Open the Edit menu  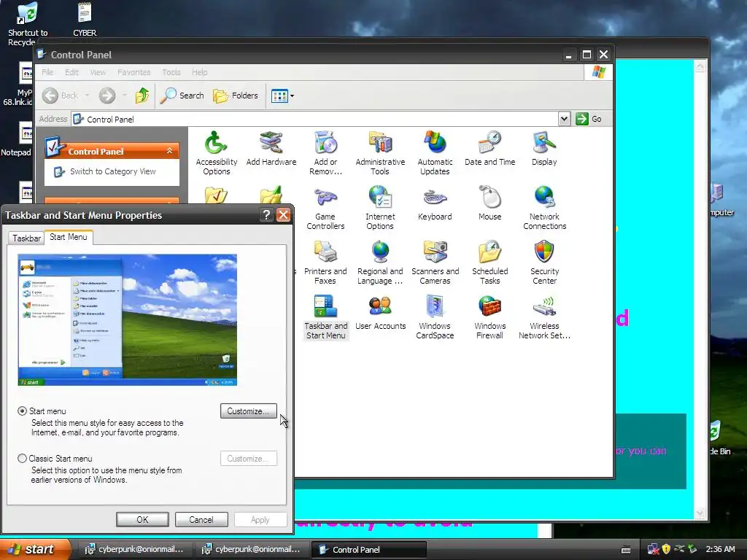click(x=72, y=72)
